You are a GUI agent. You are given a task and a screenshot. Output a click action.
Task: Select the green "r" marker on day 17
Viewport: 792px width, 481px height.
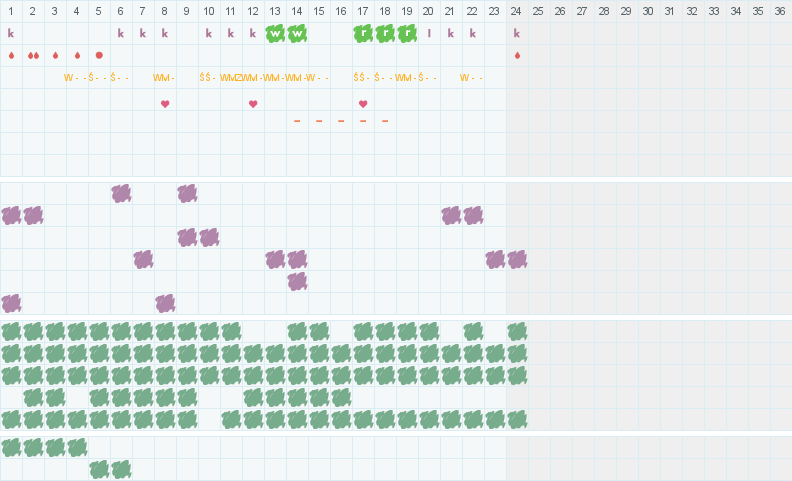click(x=363, y=33)
